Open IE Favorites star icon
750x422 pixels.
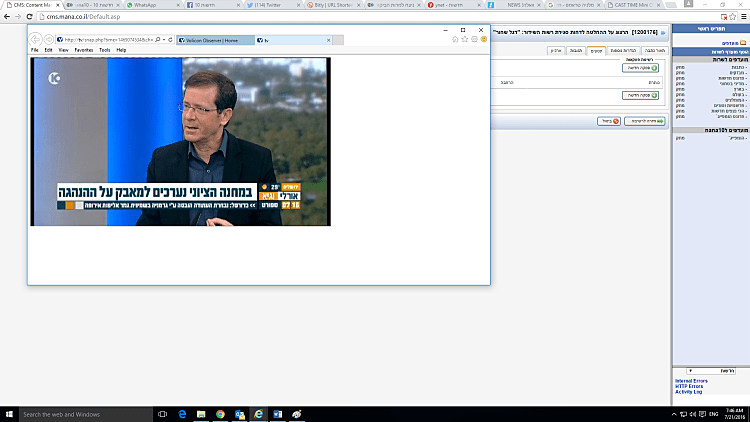coord(465,39)
